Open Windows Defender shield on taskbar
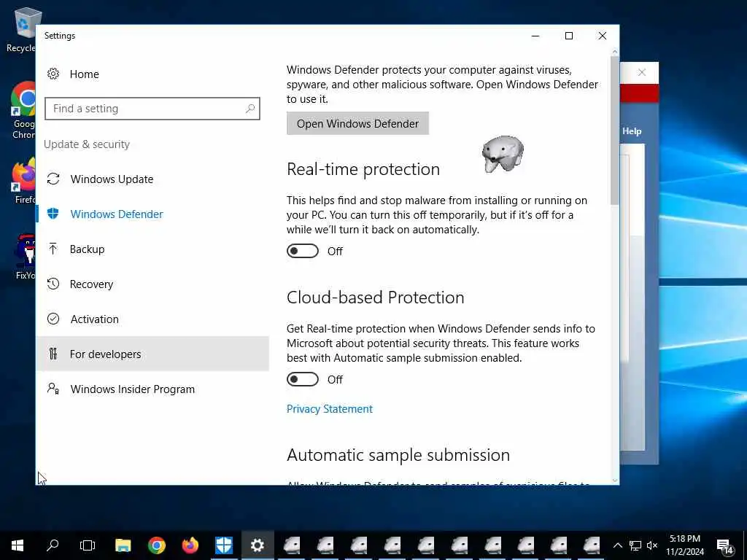747x560 pixels. 223,545
